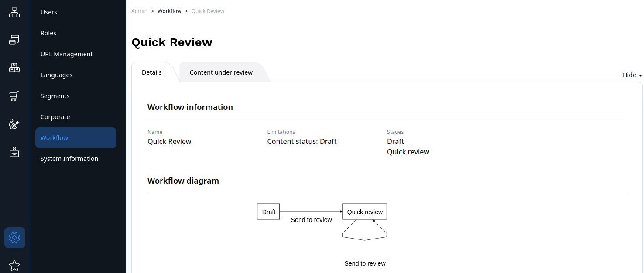Select the Workflow menu item
This screenshot has height=273, width=644.
[x=76, y=138]
